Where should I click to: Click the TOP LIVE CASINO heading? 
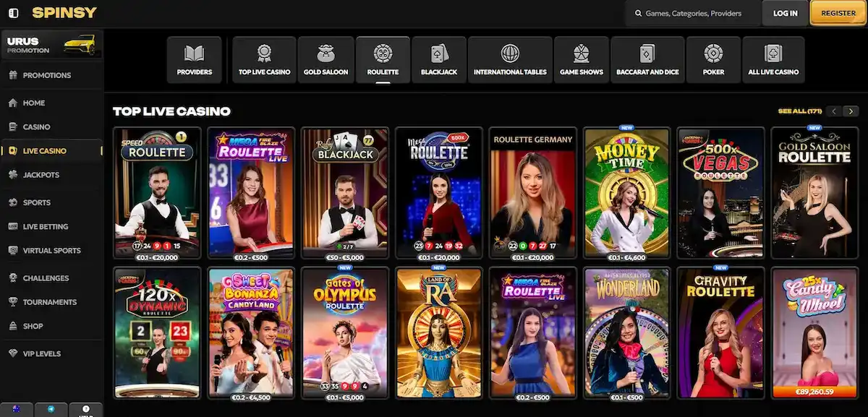[x=171, y=111]
